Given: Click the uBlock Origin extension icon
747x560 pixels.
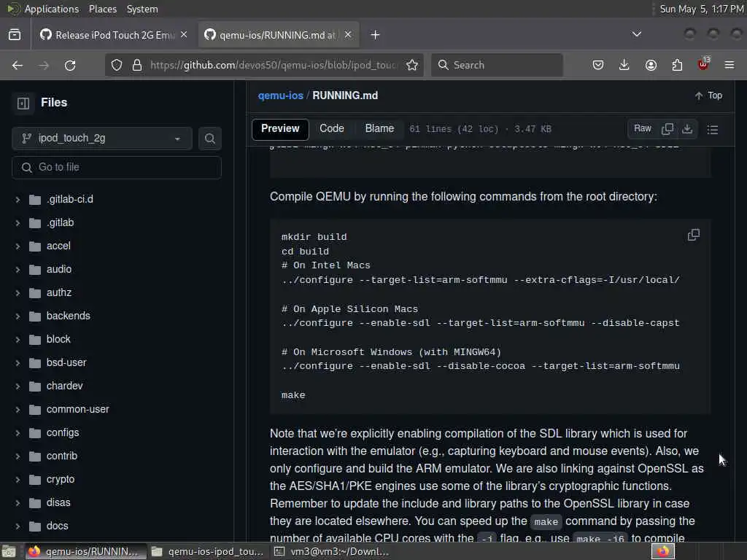Looking at the screenshot, I should (703, 64).
